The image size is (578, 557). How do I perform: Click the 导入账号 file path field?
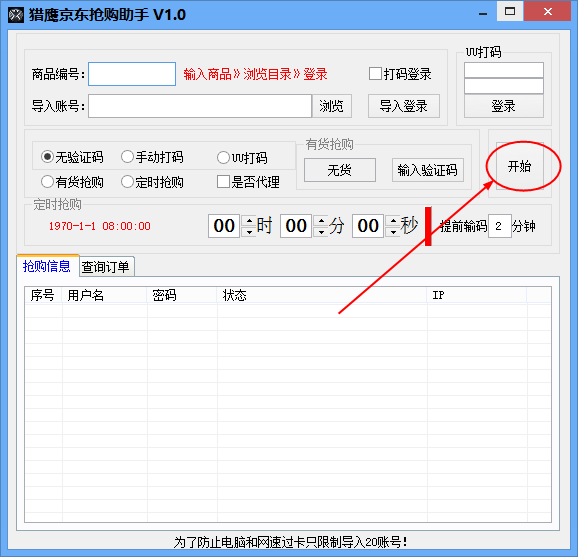point(200,106)
